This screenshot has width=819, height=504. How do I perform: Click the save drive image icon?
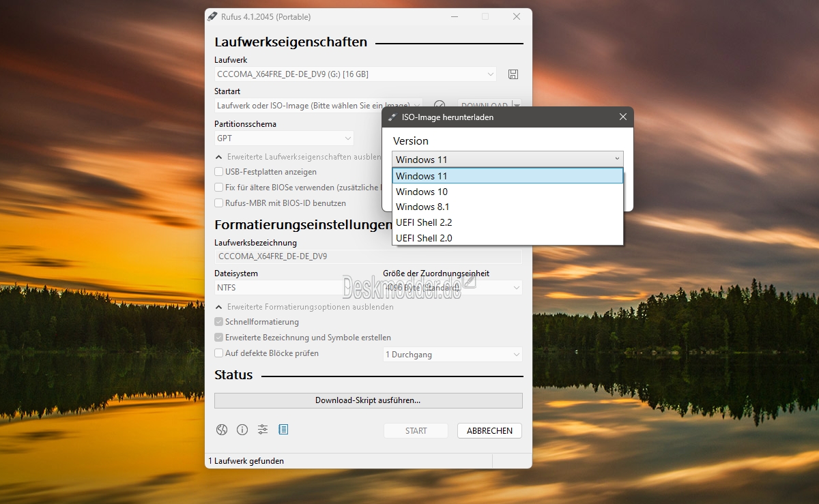513,74
